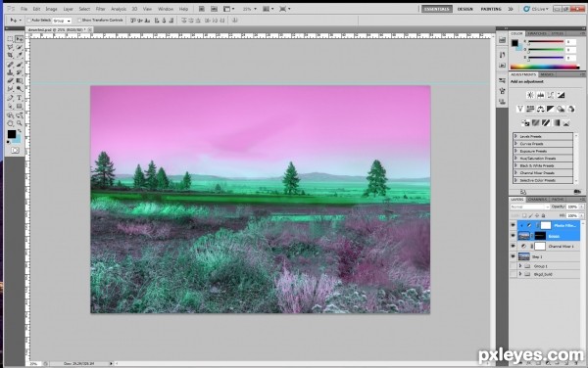Click the Essentials workspace button
Viewport: 588px width, 368px height.
point(436,9)
